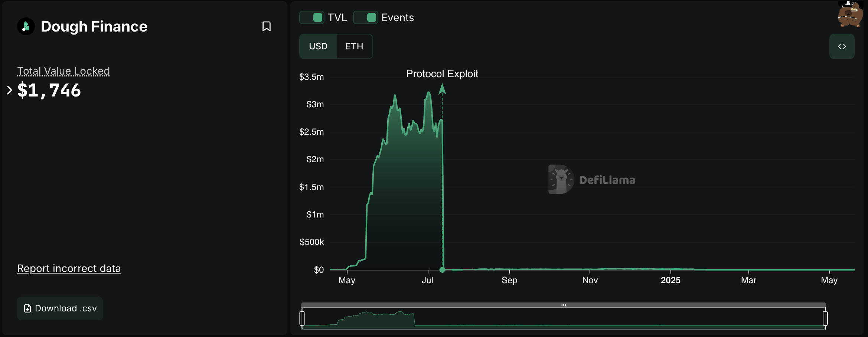Click the file icon on Download .csv
The height and width of the screenshot is (337, 868).
(x=27, y=308)
